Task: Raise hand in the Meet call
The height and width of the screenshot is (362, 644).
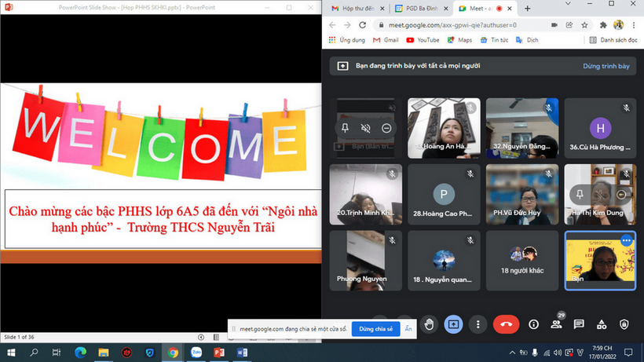Action: tap(429, 324)
